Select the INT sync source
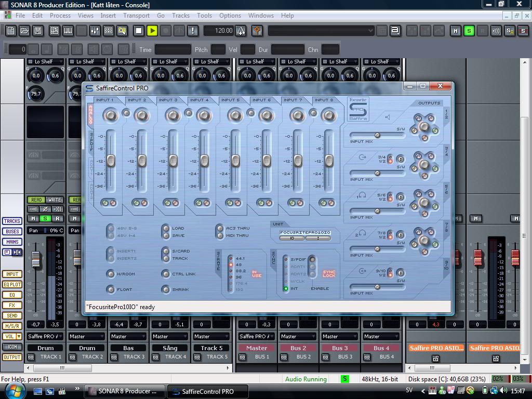This screenshot has height=399, width=532. pyautogui.click(x=286, y=289)
